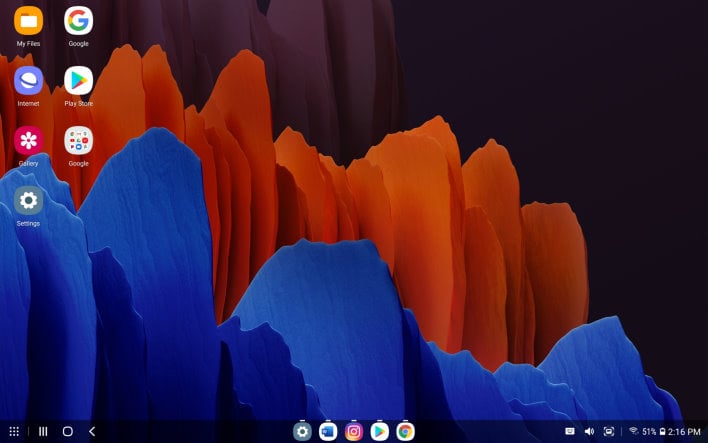708x443 pixels.
Task: Open the Gallery app
Action: pyautogui.click(x=28, y=141)
